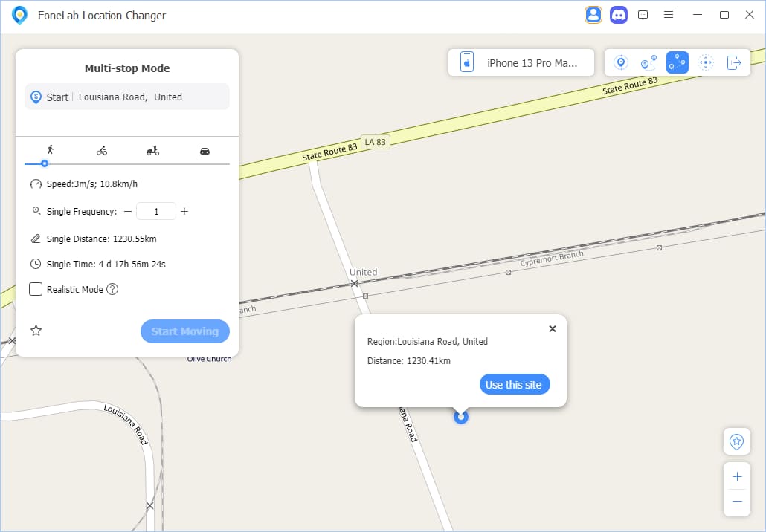This screenshot has height=532, width=766.
Task: Open the hamburger menu
Action: click(669, 15)
